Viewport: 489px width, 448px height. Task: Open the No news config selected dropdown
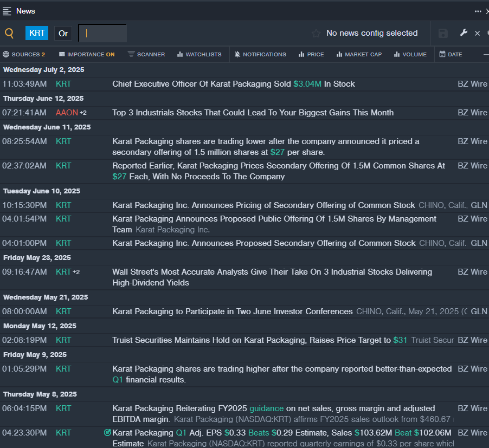[372, 33]
